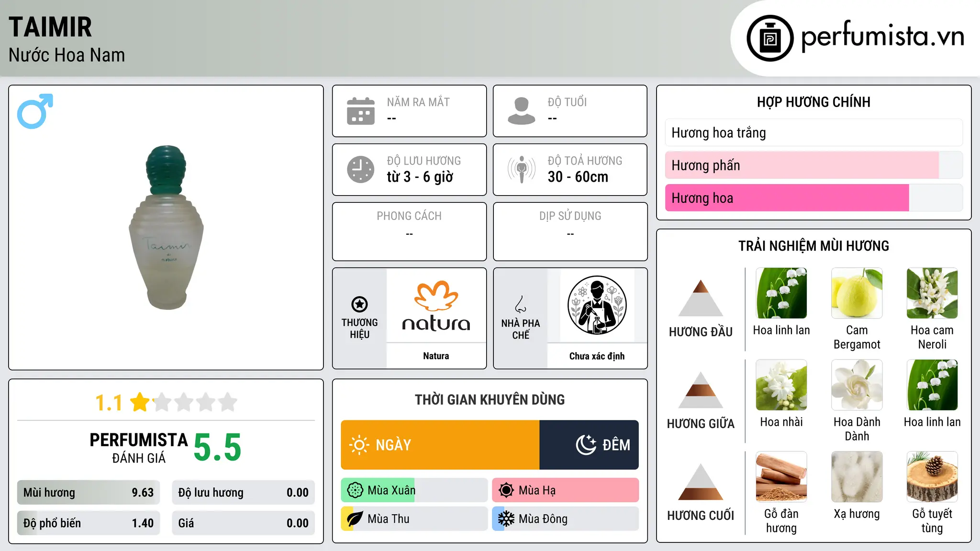Click the moon icon in night bar
980x551 pixels.
586,445
